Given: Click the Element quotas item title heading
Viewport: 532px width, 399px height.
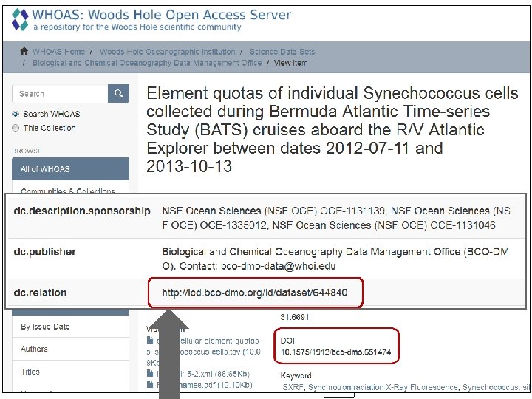Looking at the screenshot, I should pos(332,129).
